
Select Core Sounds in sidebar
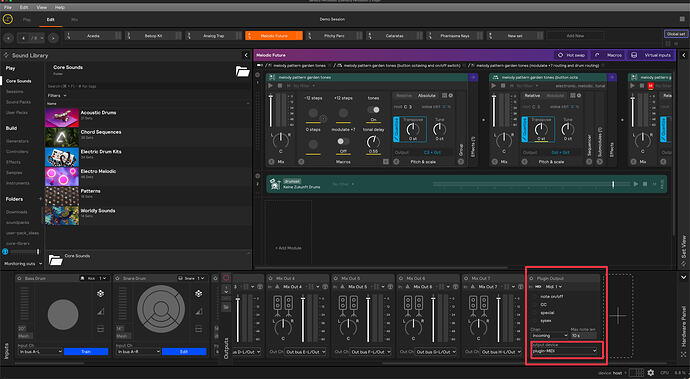click(x=18, y=81)
